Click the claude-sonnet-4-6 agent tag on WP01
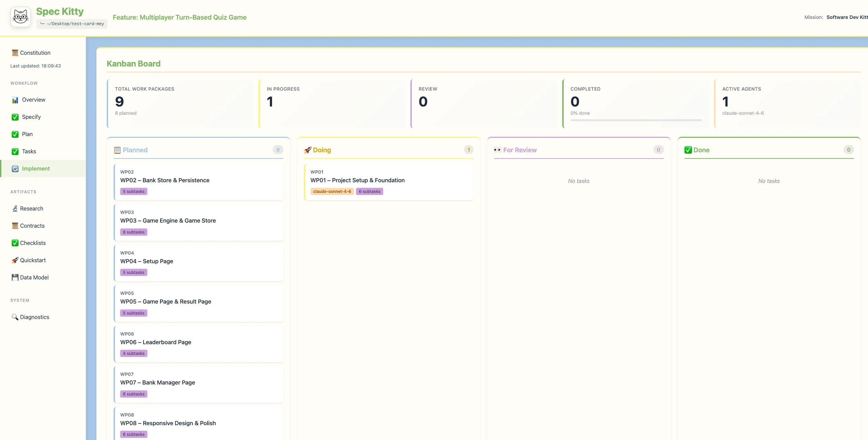868x440 pixels. pos(332,192)
